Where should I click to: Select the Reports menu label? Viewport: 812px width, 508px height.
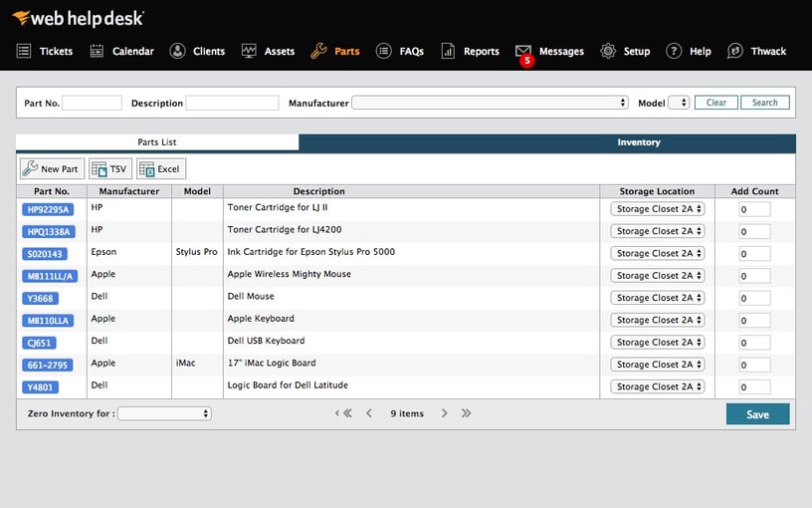coord(482,52)
